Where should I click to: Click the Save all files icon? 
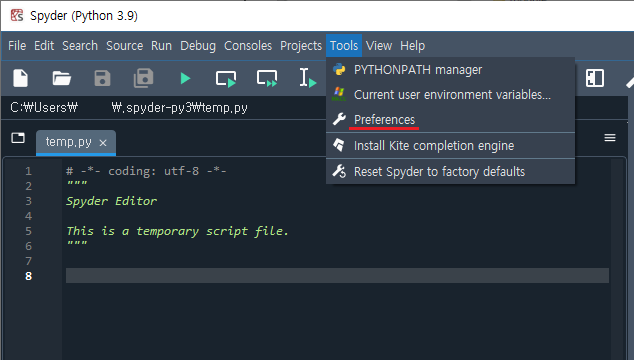point(144,78)
